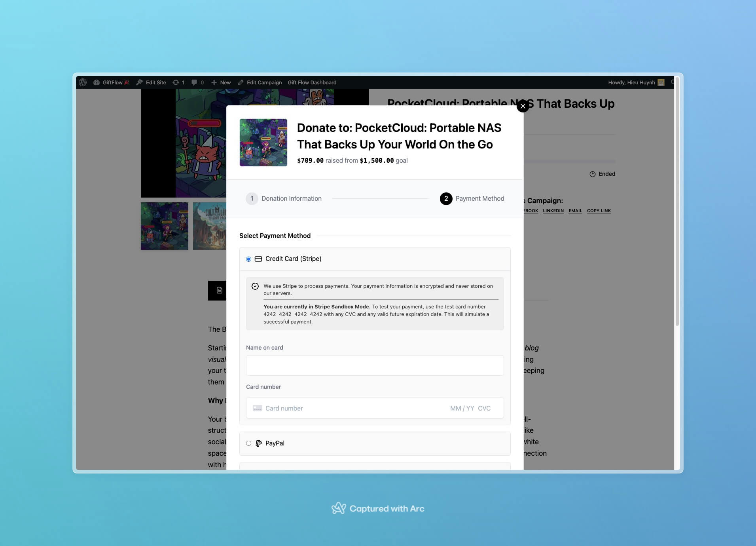
Task: Click the page vertical scrollbar
Action: coord(677,202)
